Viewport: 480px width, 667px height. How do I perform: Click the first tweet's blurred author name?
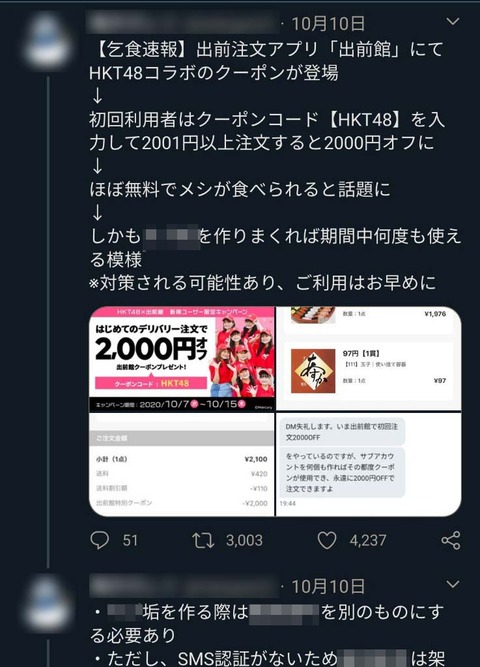tap(183, 23)
